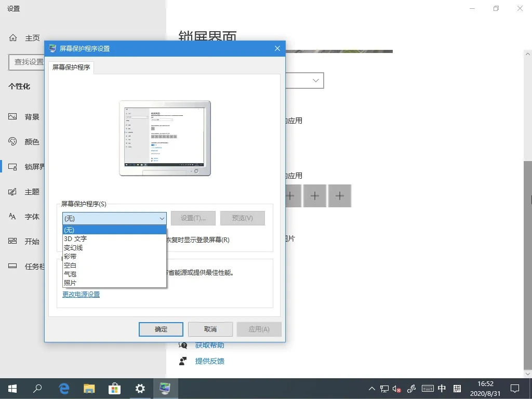
Task: Expand the screen saver combo box arrow
Action: 162,219
